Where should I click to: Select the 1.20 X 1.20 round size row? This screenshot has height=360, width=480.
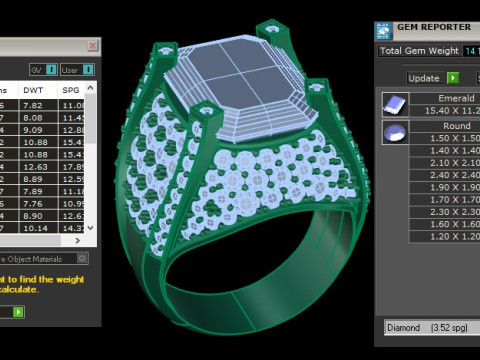click(445, 237)
